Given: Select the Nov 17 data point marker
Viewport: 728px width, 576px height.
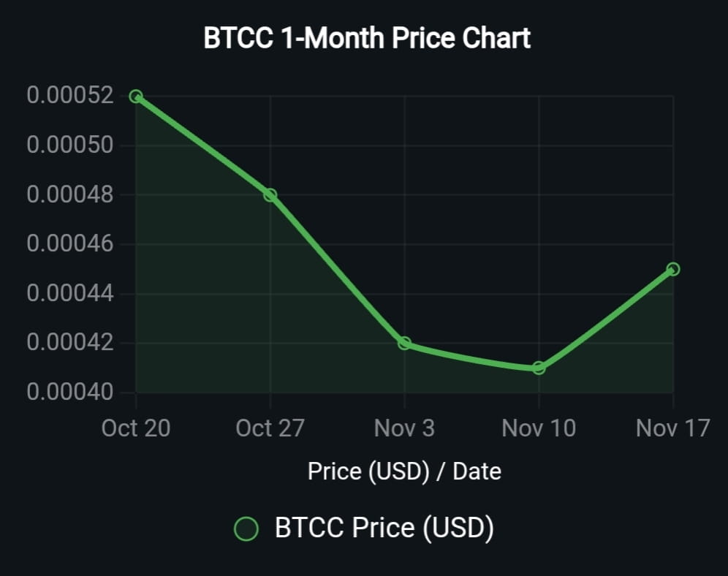Looking at the screenshot, I should (x=673, y=269).
